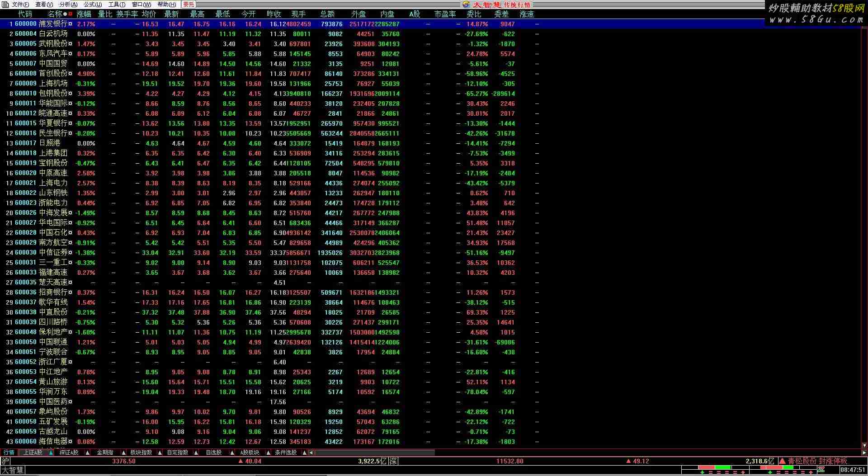
Task: Sort by the 名称 column header
Action: 55,14
